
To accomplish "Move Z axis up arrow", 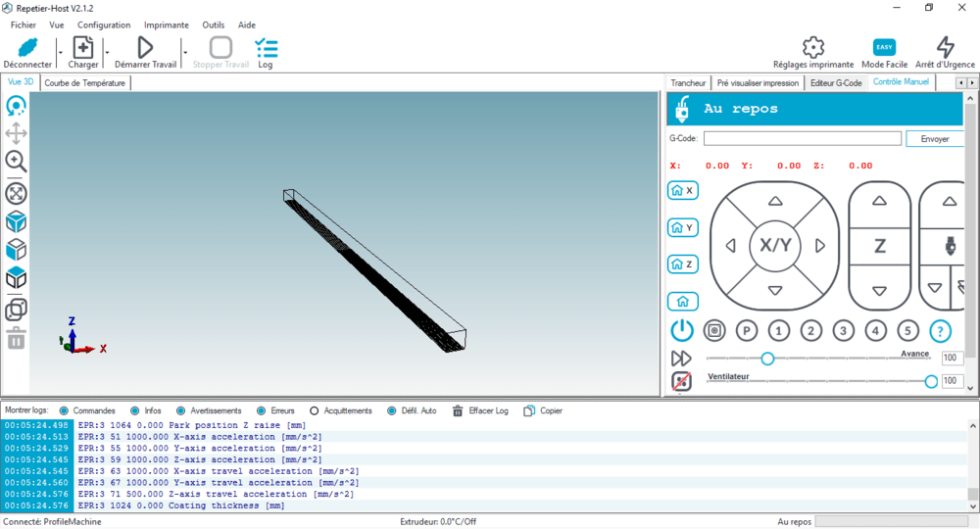I will coord(879,201).
